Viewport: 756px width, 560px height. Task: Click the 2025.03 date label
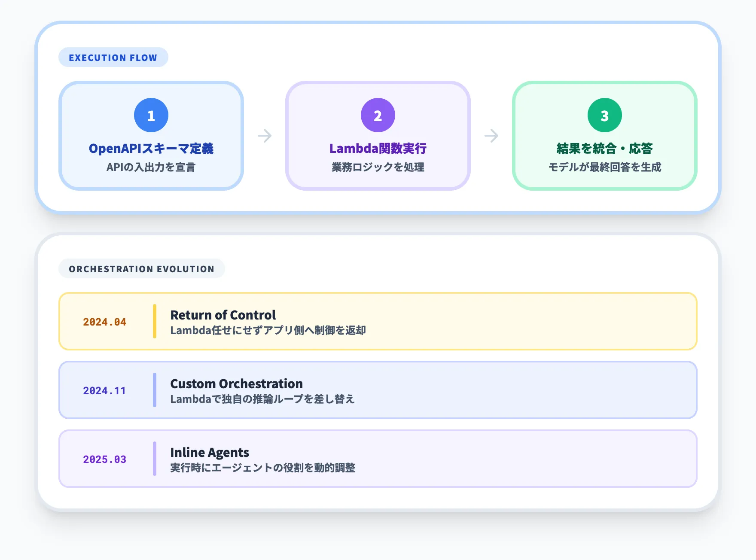point(104,459)
